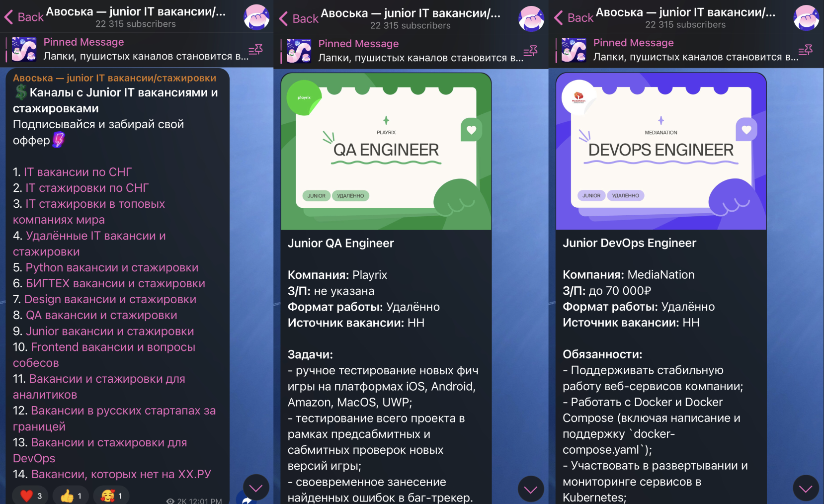Open pinned messages list icon in right panel

(x=805, y=50)
